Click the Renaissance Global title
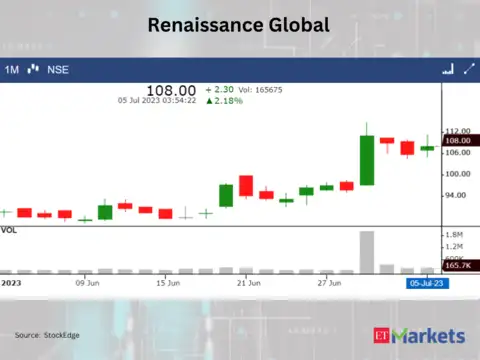Viewport: 480px width, 360px height. click(239, 25)
